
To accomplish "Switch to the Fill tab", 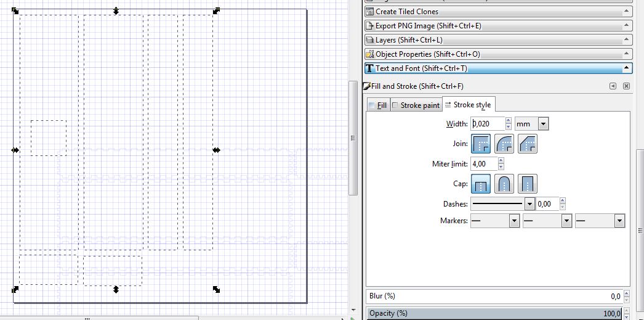I will tap(377, 105).
